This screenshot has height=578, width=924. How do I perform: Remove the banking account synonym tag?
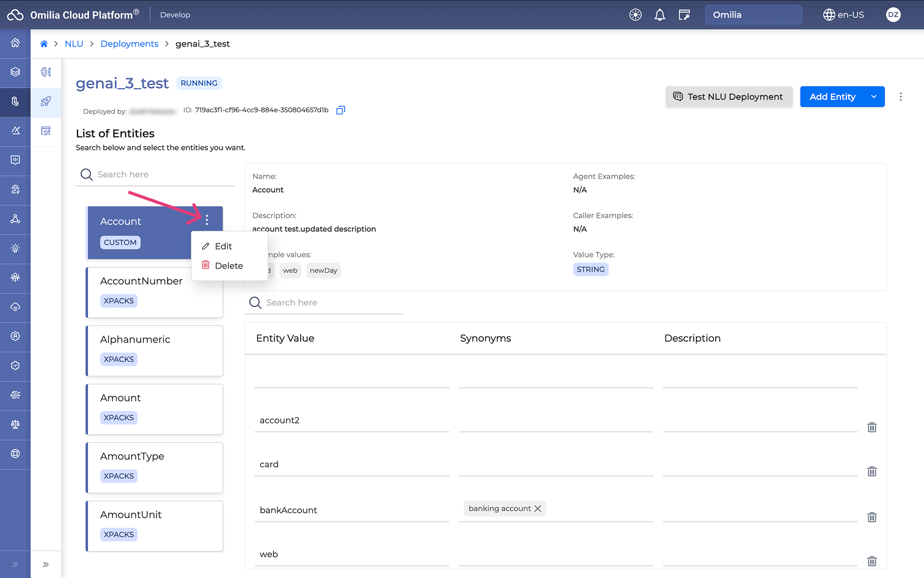coord(538,508)
